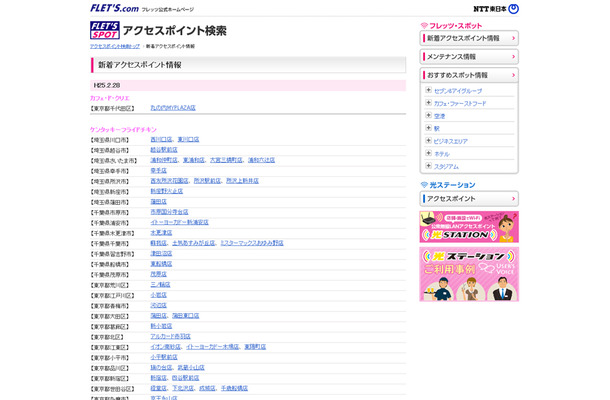Open the 幸手店 link
Image resolution: width=610 pixels, height=400 pixels.
point(158,170)
